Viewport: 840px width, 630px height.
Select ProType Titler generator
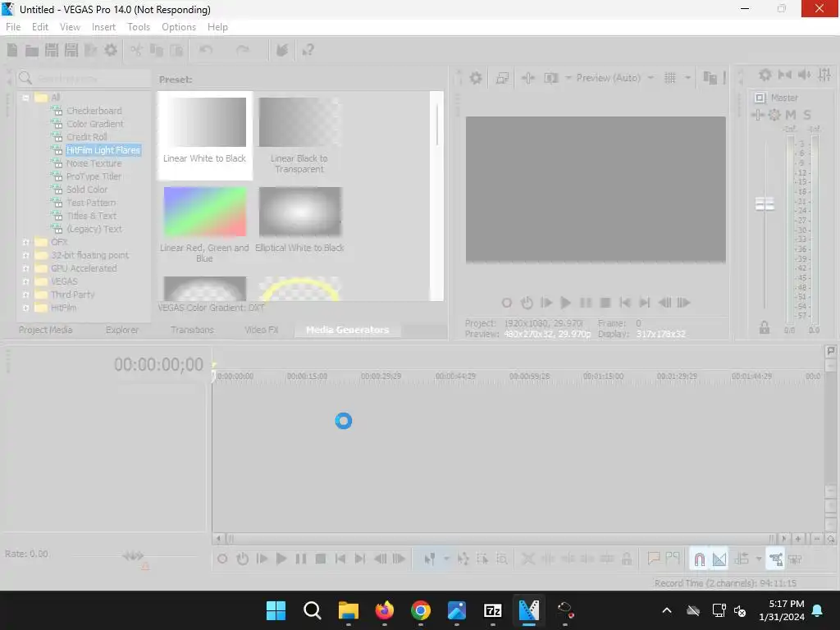click(94, 176)
